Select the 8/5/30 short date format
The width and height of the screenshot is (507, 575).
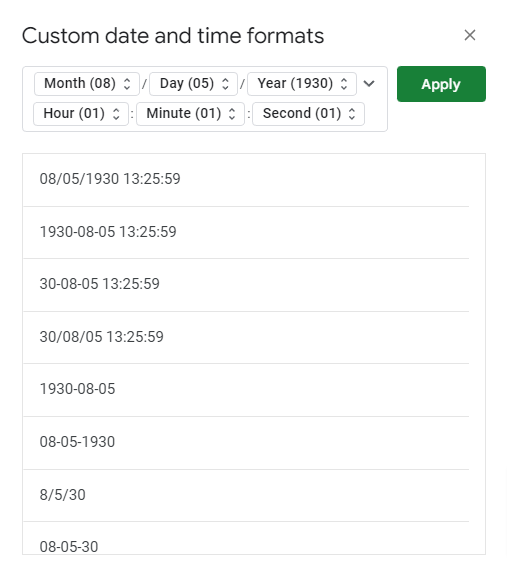(x=246, y=495)
